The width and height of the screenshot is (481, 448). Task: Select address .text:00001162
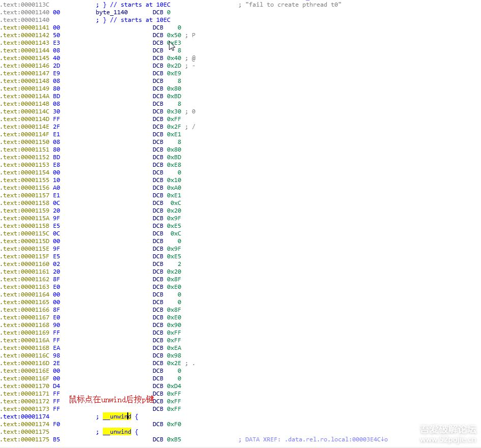click(24, 280)
